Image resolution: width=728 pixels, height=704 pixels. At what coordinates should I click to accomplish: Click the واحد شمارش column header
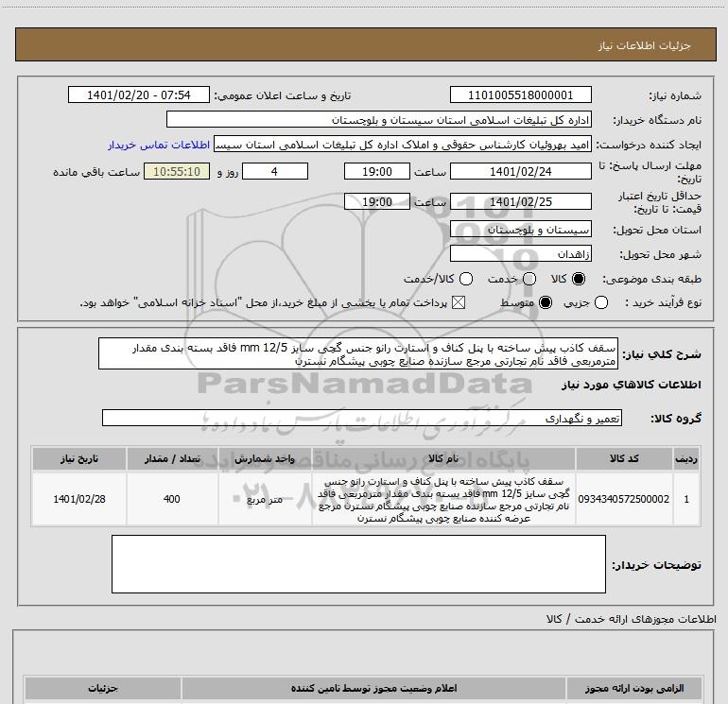click(265, 459)
